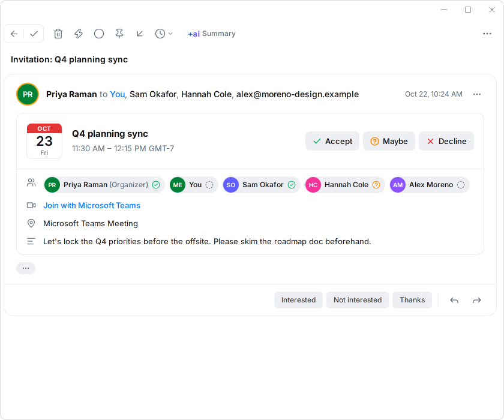Image resolution: width=504 pixels, height=420 pixels.
Task: Forward with the right curved arrow
Action: [x=477, y=300]
